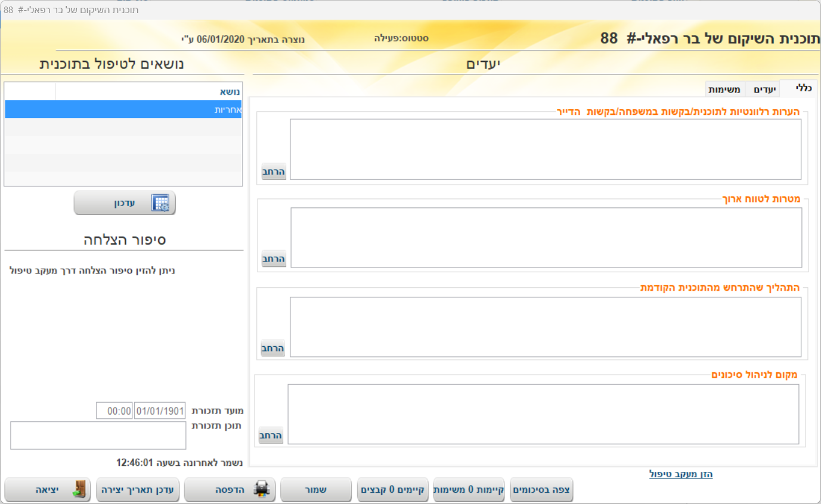Image resolution: width=821 pixels, height=504 pixels.
Task: Switch to the יעדים tab
Action: point(763,89)
